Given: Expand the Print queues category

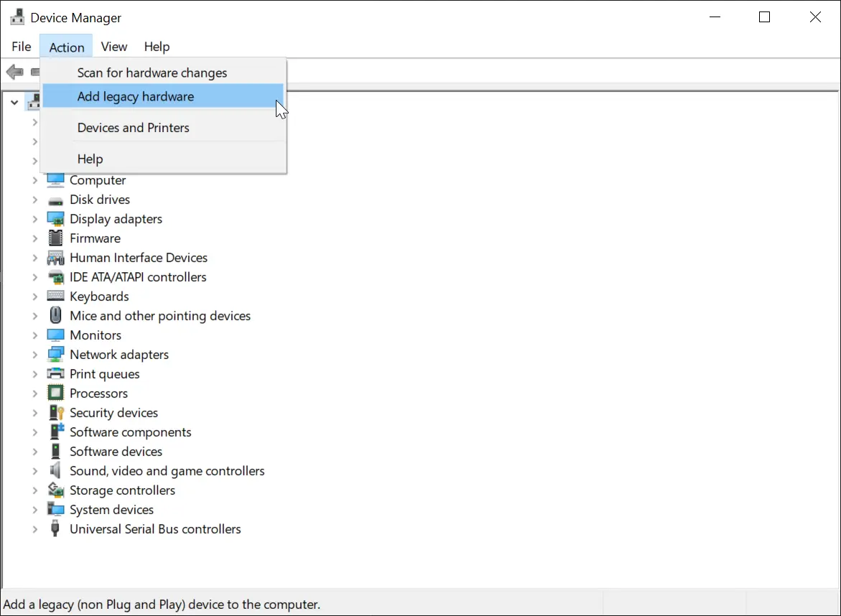Looking at the screenshot, I should [35, 373].
